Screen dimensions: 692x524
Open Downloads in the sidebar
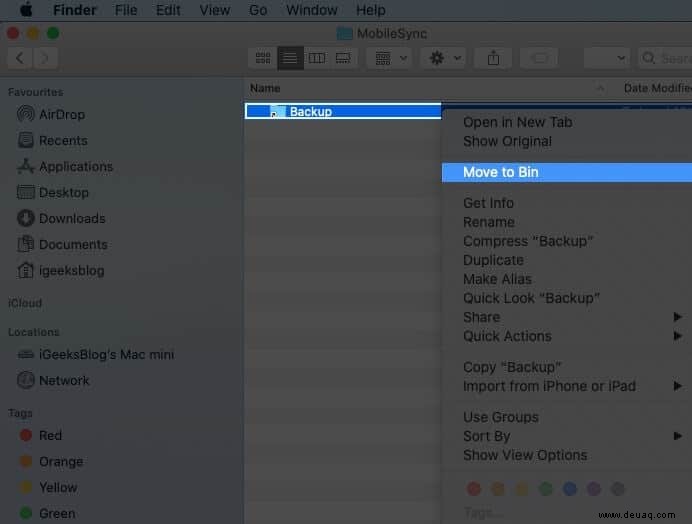coord(61,219)
